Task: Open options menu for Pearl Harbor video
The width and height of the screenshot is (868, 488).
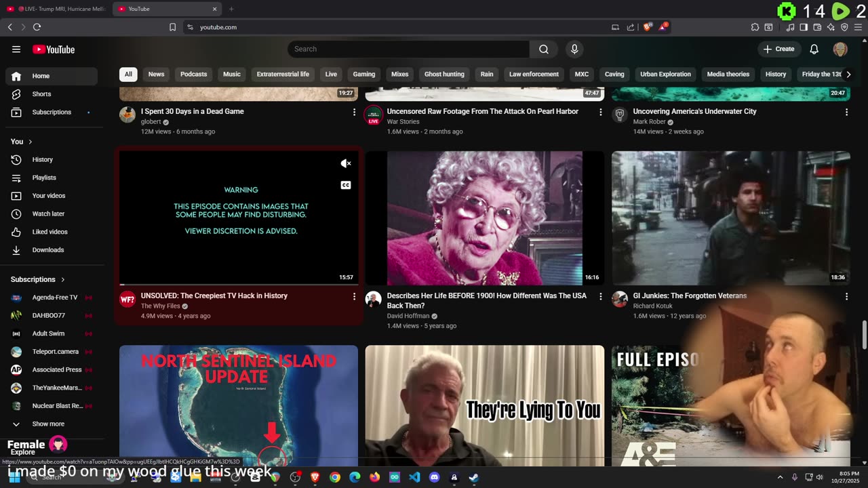Action: (x=600, y=112)
